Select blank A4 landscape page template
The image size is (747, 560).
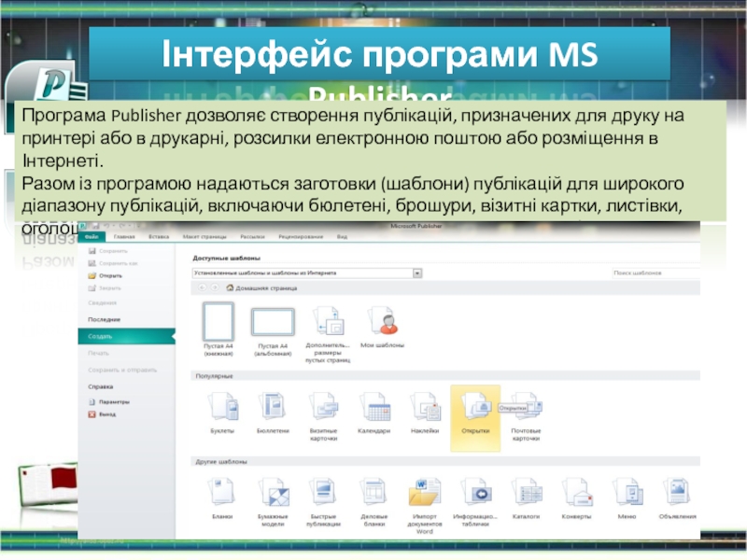tap(273, 331)
